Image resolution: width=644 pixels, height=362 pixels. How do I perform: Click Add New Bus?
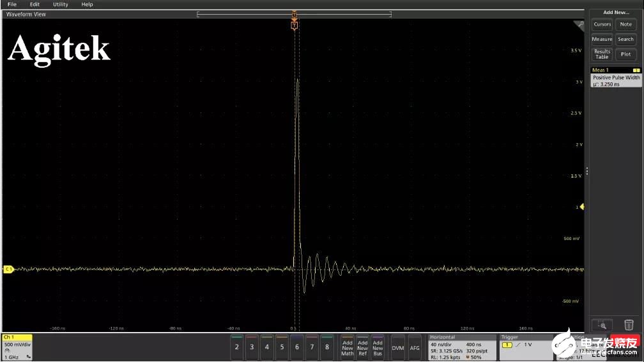coord(378,347)
